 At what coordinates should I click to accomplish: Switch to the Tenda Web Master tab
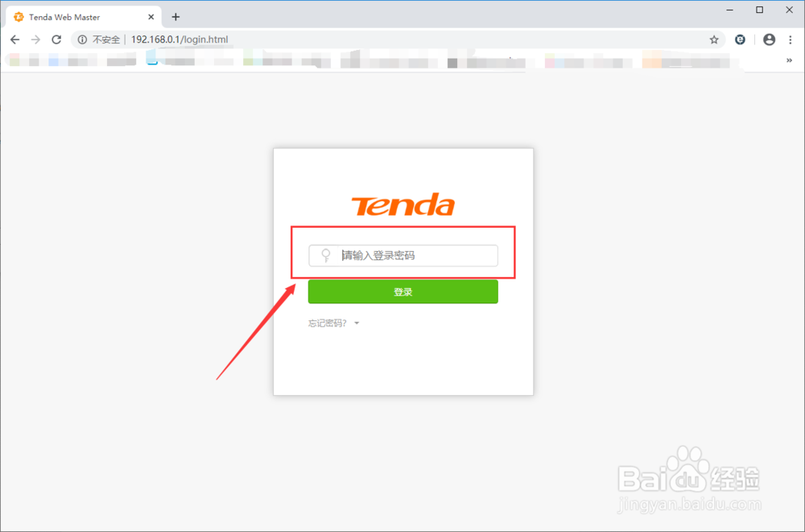tap(84, 17)
